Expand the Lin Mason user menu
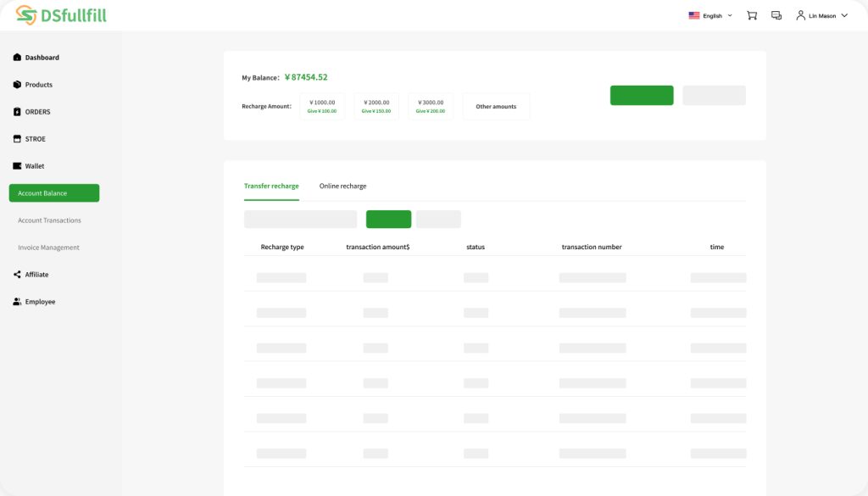Image resolution: width=868 pixels, height=496 pixels. [x=821, y=15]
